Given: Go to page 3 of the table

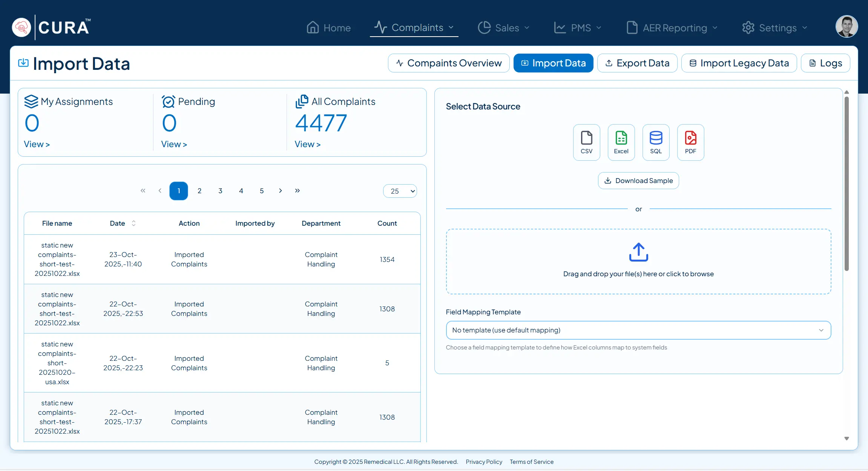Looking at the screenshot, I should coord(220,191).
